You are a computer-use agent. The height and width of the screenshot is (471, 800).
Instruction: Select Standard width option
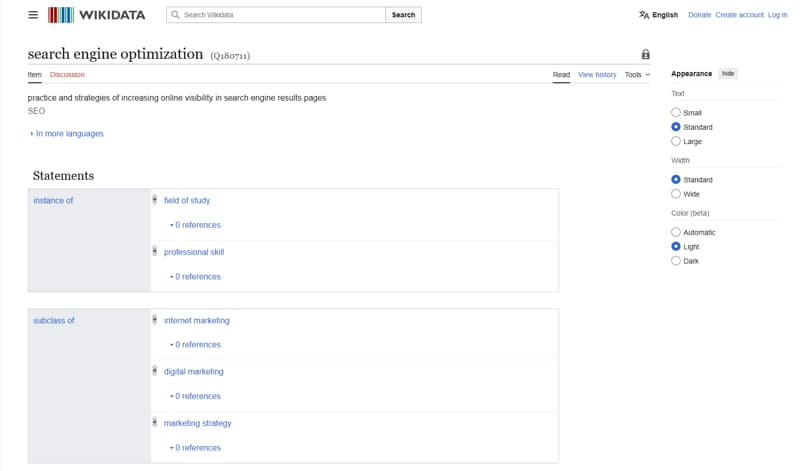(x=676, y=179)
